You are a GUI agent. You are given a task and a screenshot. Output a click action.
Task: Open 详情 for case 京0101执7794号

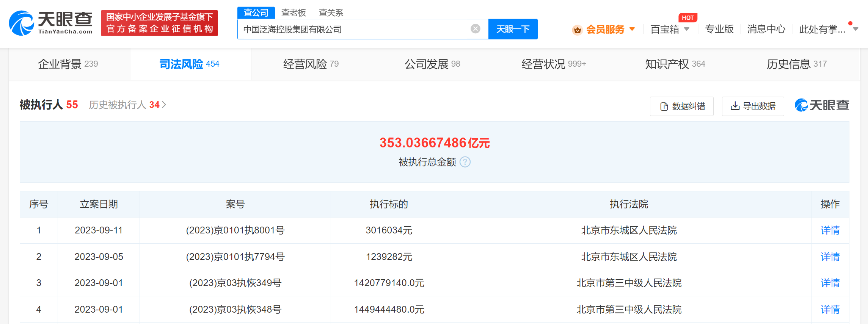(x=830, y=257)
